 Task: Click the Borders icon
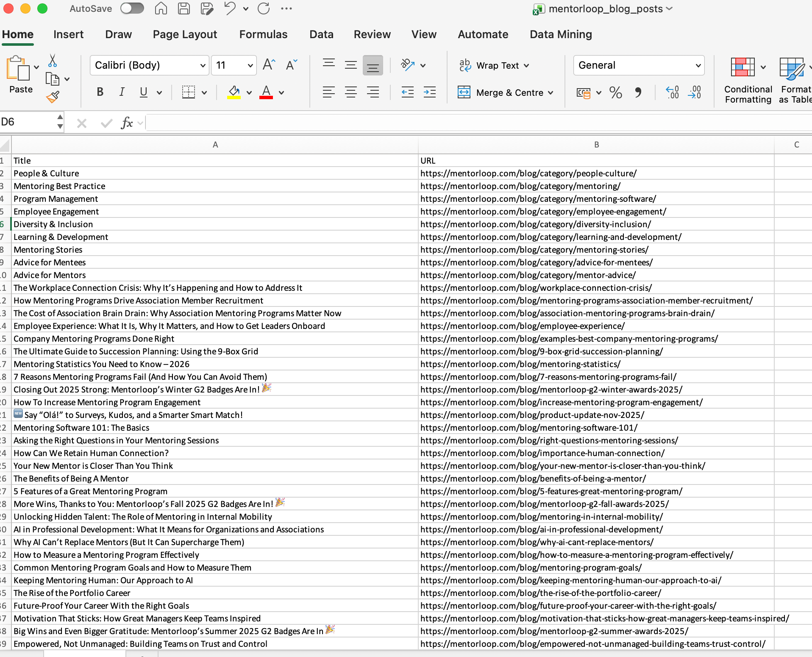coord(189,92)
